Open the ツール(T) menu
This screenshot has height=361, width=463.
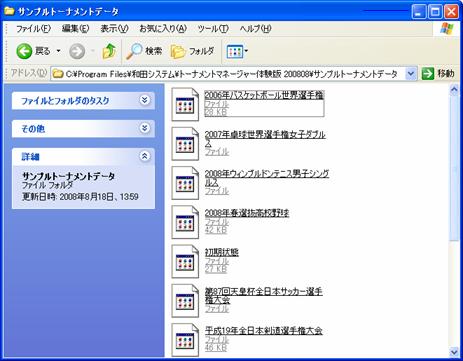[x=213, y=29]
